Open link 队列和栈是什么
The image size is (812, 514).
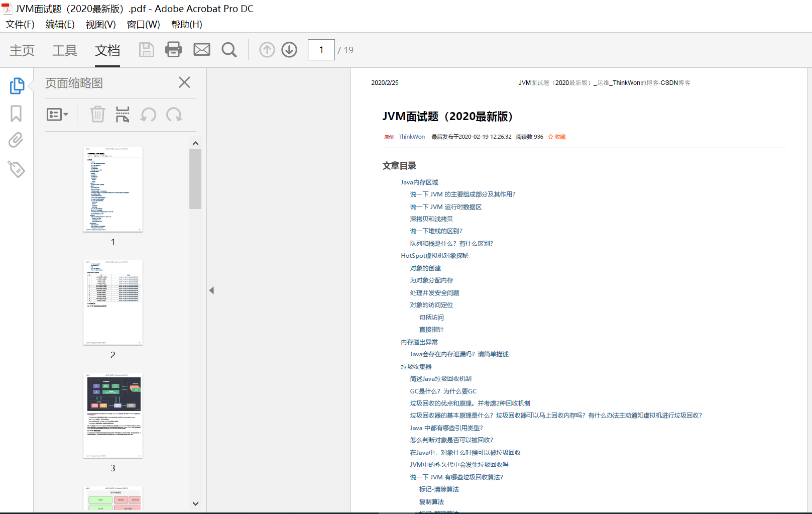pyautogui.click(x=451, y=244)
